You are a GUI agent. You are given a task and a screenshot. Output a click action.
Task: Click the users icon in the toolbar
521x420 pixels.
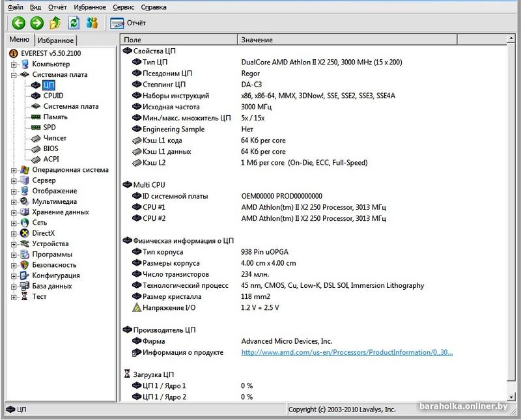coord(92,23)
